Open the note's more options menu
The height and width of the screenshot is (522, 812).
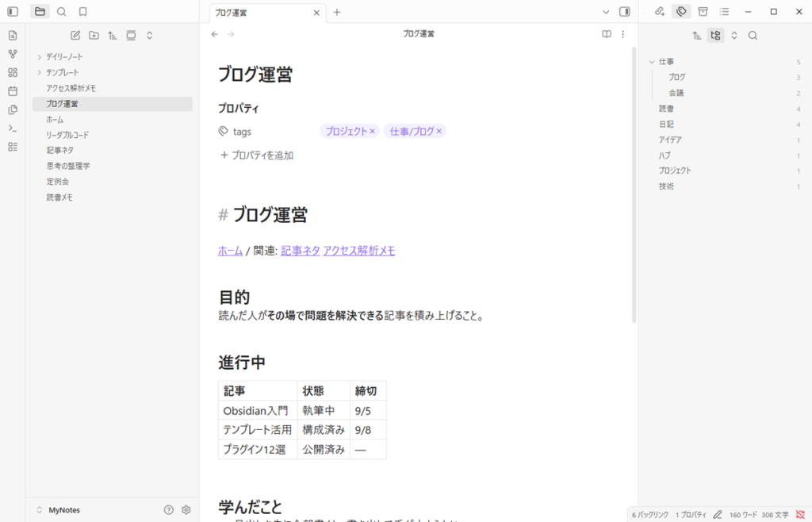click(623, 34)
